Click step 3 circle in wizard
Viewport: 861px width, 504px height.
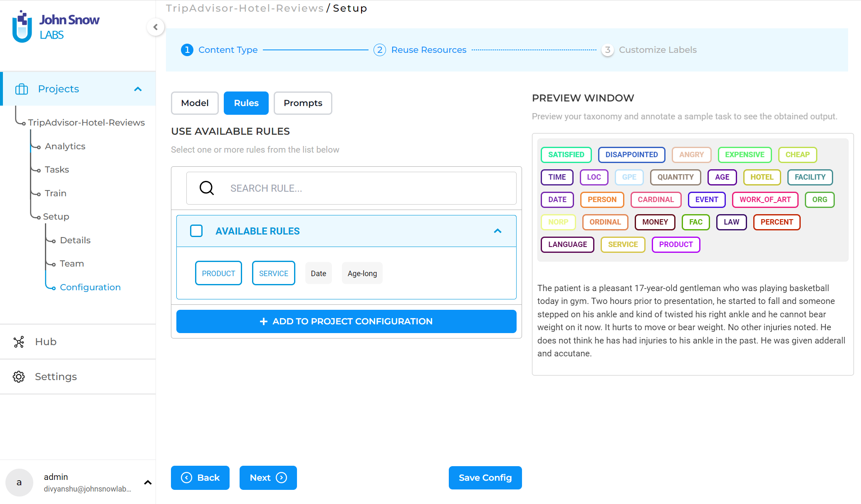(x=608, y=50)
